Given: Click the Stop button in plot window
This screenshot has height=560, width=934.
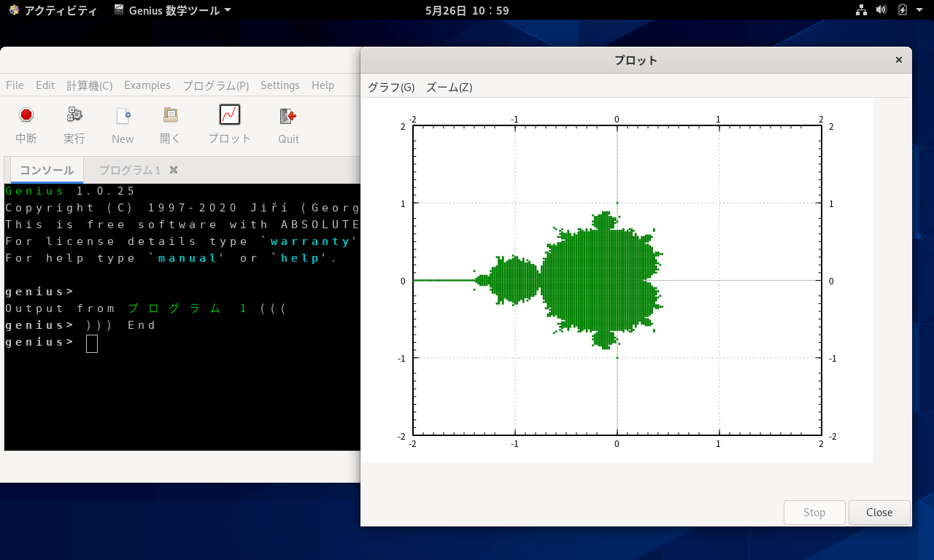Looking at the screenshot, I should point(814,512).
